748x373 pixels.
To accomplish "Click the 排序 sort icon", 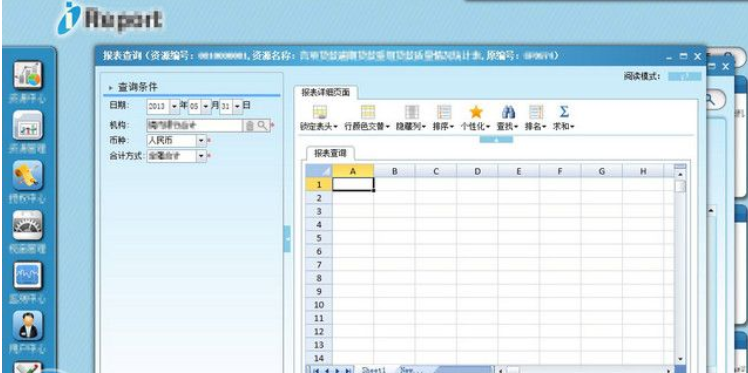I will 444,112.
